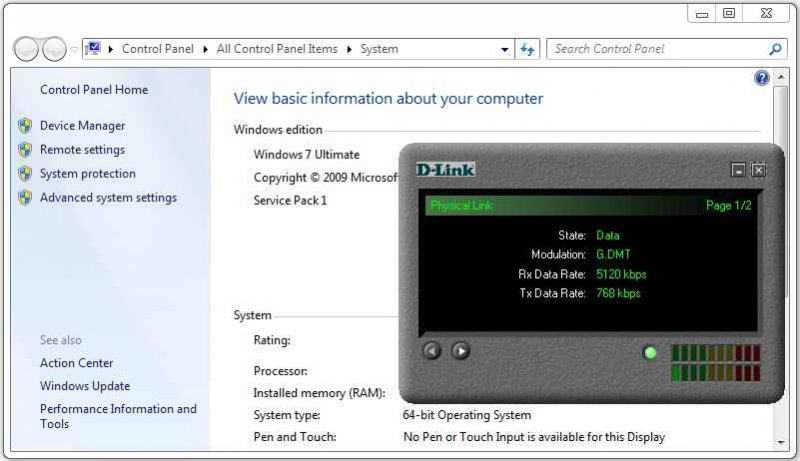Click 64-bit Operating System text
Image resolution: width=800 pixels, height=461 pixels.
pyautogui.click(x=467, y=415)
